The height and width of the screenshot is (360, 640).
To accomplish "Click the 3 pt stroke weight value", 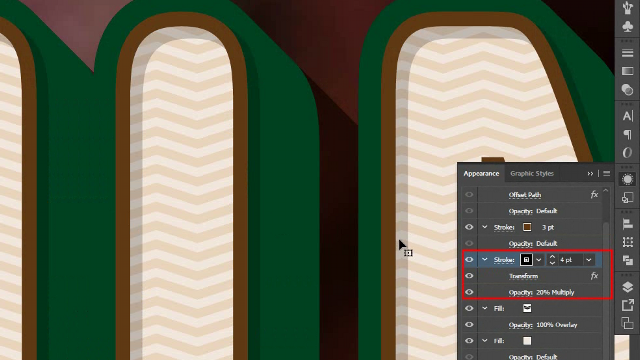I will (x=548, y=227).
